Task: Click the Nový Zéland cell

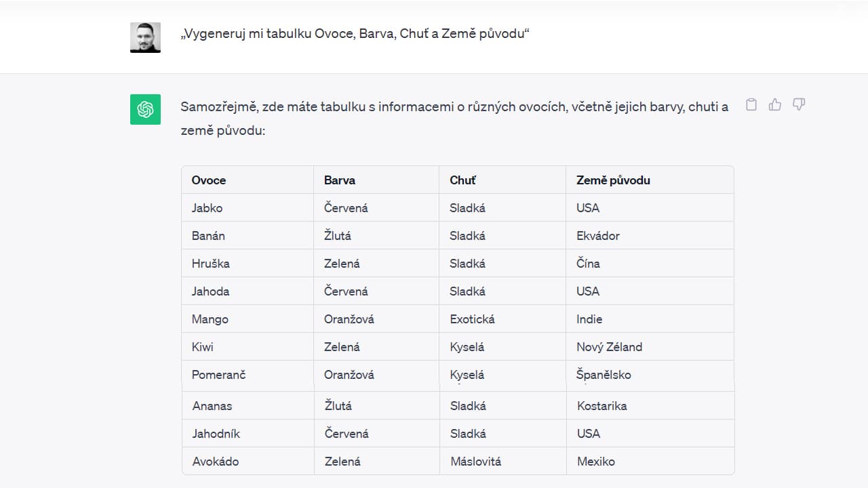Action: [x=609, y=347]
